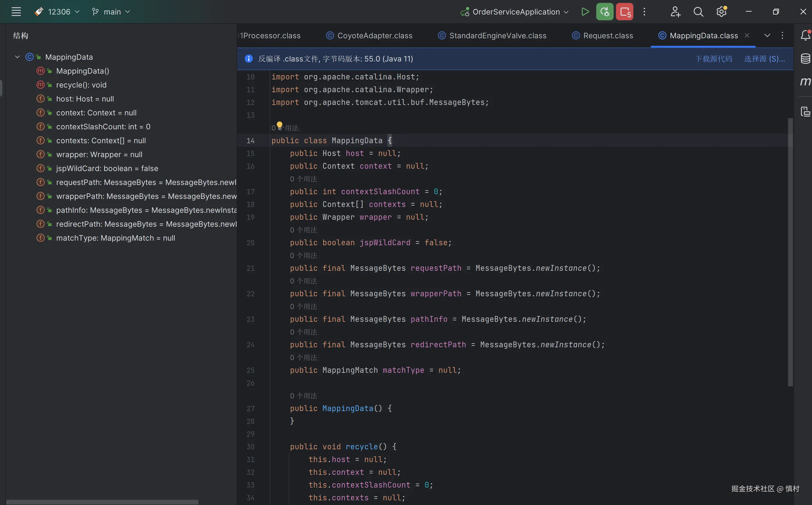Click the debug rerun bug icon
The image size is (812, 505).
(605, 12)
